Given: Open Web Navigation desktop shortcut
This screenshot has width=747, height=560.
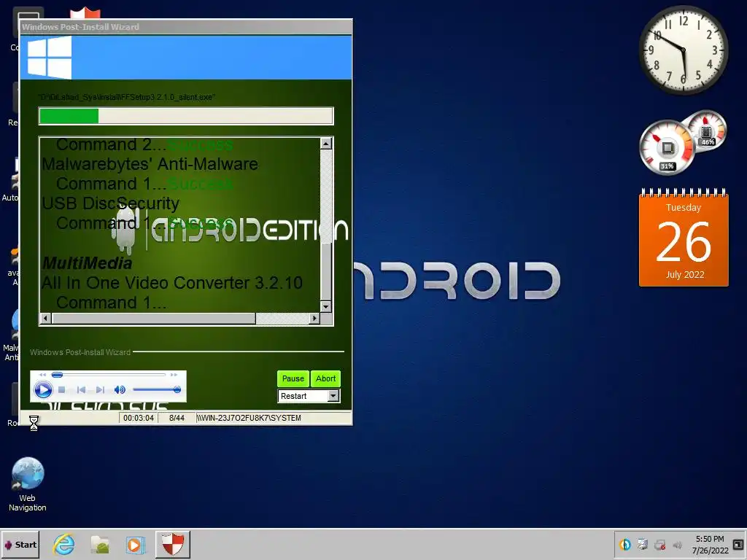Looking at the screenshot, I should (27, 484).
